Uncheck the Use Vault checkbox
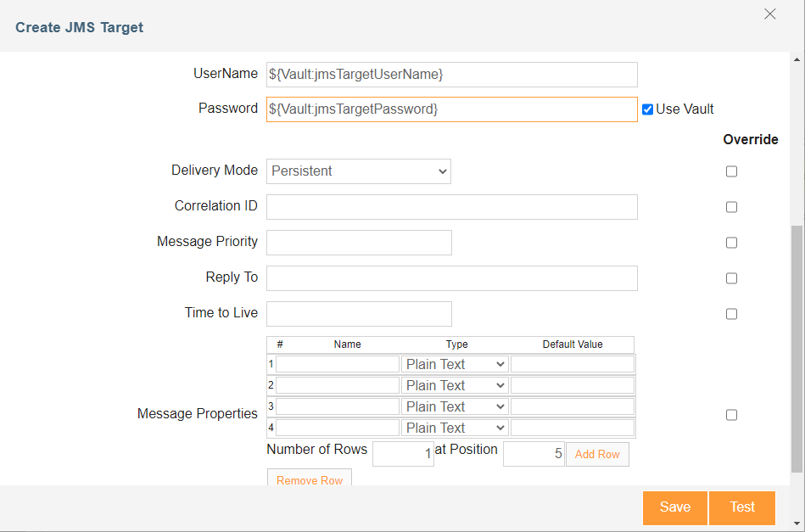Image resolution: width=805 pixels, height=532 pixels. click(647, 109)
